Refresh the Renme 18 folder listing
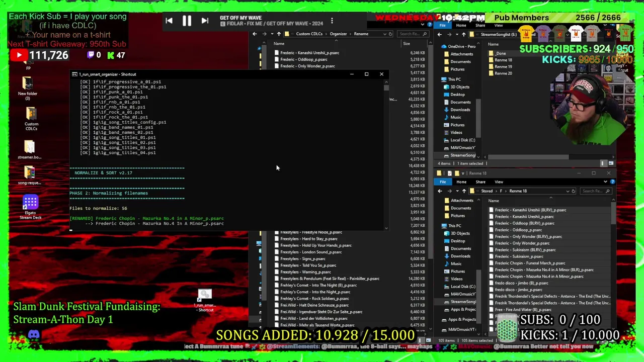644x362 pixels. click(574, 191)
